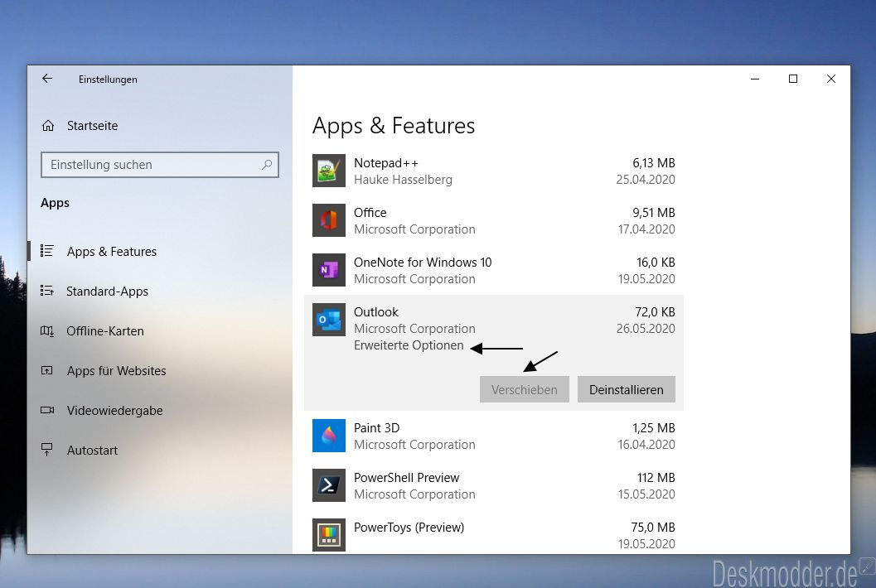The height and width of the screenshot is (588, 876).
Task: Open Autostart settings page
Action: click(92, 450)
